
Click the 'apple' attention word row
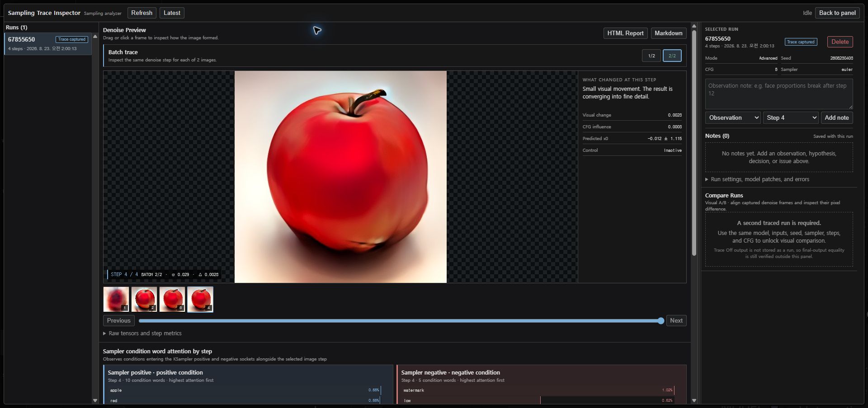(245, 390)
